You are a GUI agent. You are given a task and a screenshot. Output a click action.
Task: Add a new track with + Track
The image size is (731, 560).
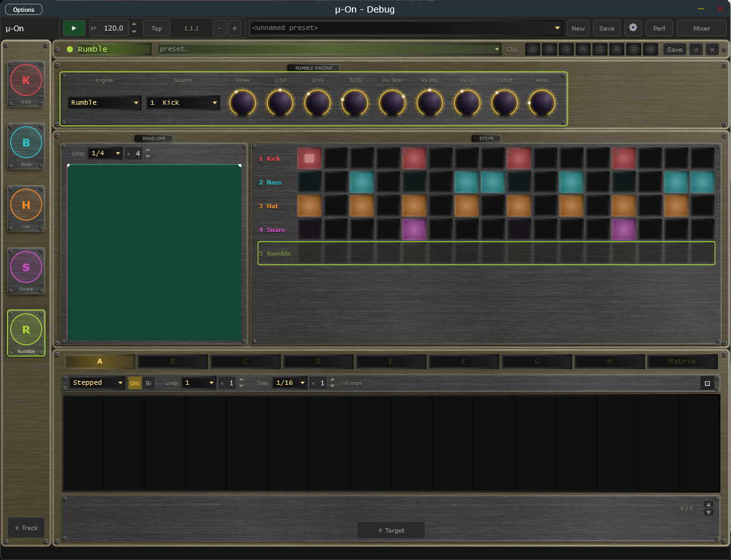point(26,528)
